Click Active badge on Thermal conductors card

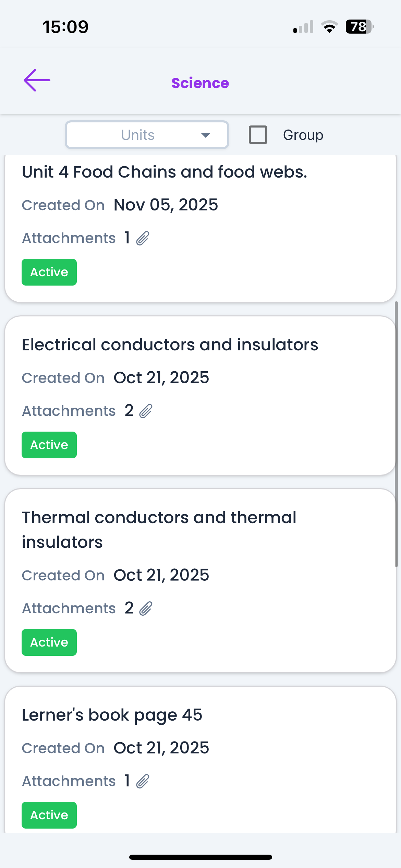49,642
